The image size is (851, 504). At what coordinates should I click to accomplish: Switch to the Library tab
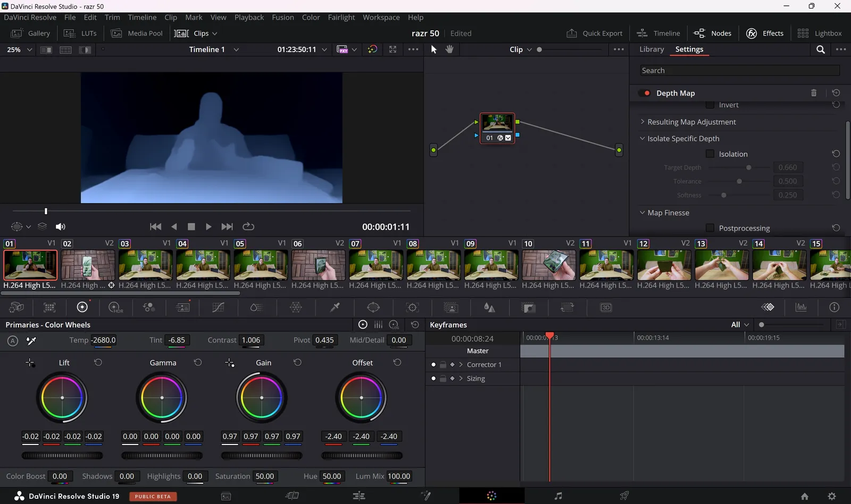coord(651,49)
